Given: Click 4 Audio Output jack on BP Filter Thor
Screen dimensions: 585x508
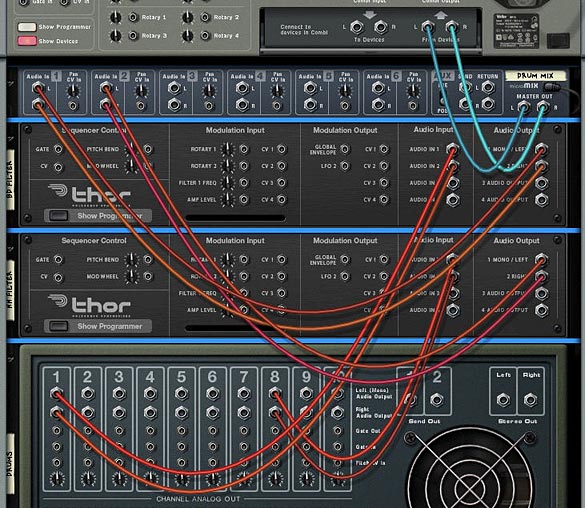Looking at the screenshot, I should tap(541, 200).
